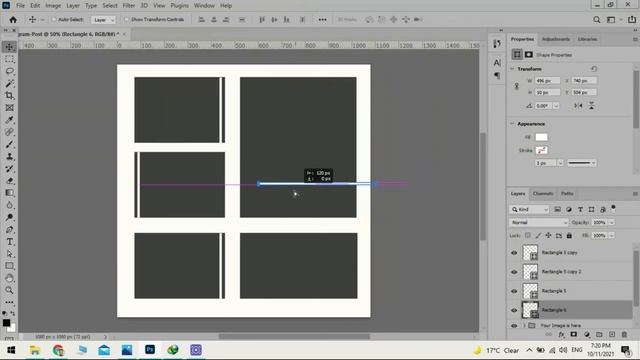The height and width of the screenshot is (360, 640).
Task: Open the Plugins menu
Action: click(x=180, y=6)
